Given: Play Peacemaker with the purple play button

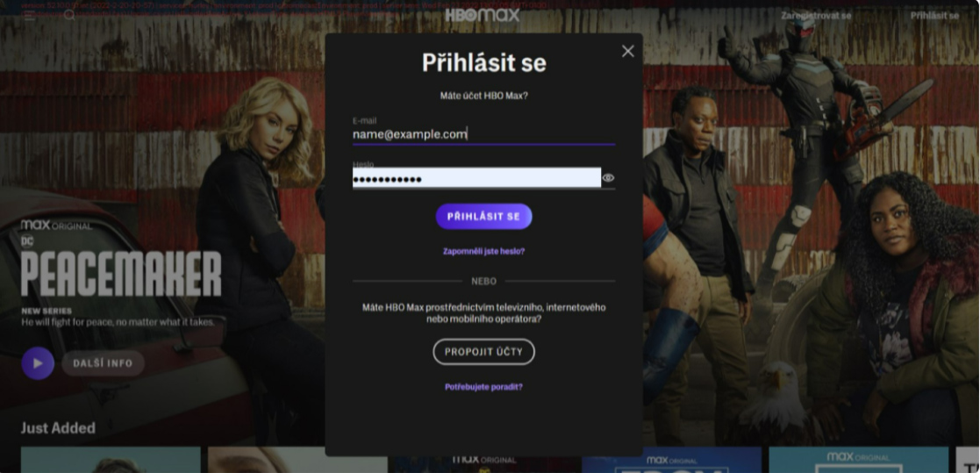Looking at the screenshot, I should (38, 363).
